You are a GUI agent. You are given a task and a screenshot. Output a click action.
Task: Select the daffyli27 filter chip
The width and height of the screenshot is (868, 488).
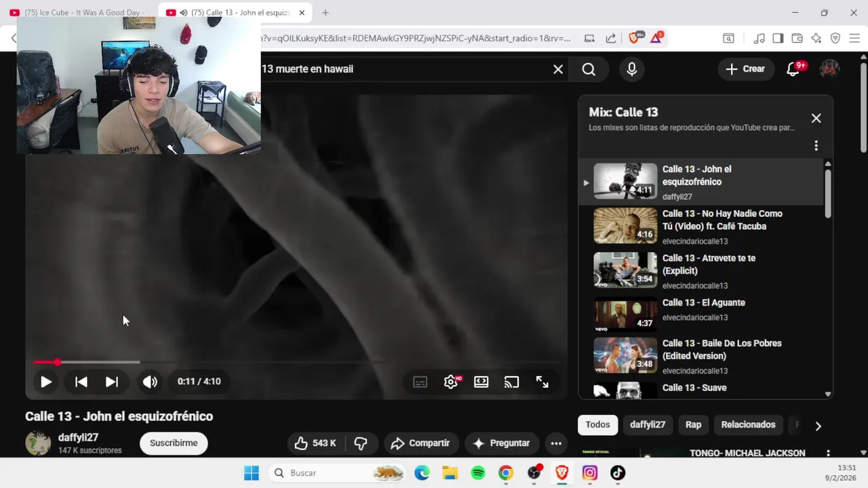(648, 425)
